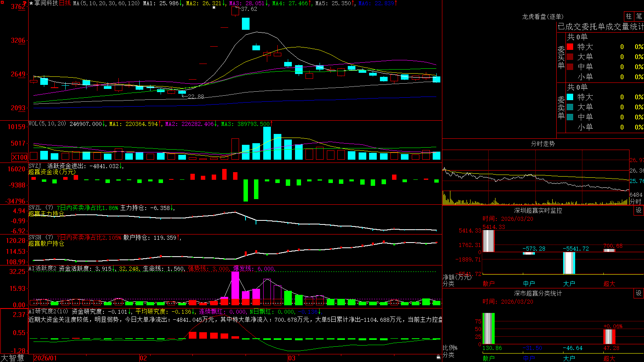Viewport: 644px width, 362px height.
Task: Click the 掌阅科技 stock name
Action: pos(46,3)
